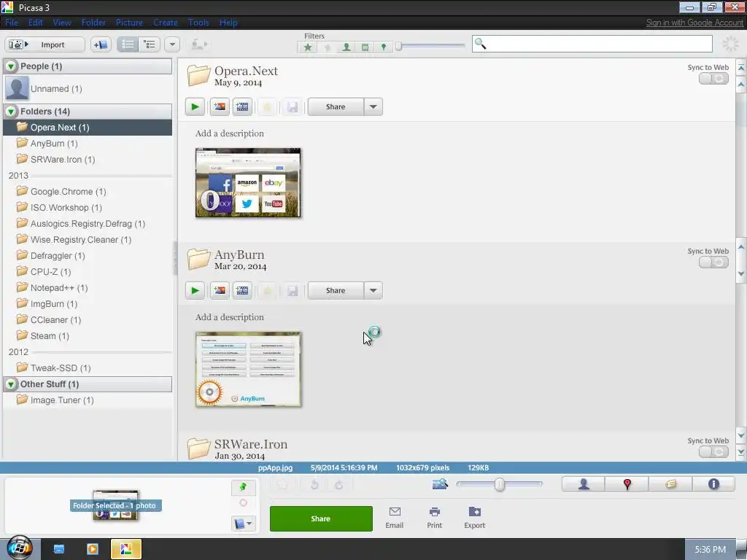
Task: Open Windows Start menu
Action: (19, 548)
